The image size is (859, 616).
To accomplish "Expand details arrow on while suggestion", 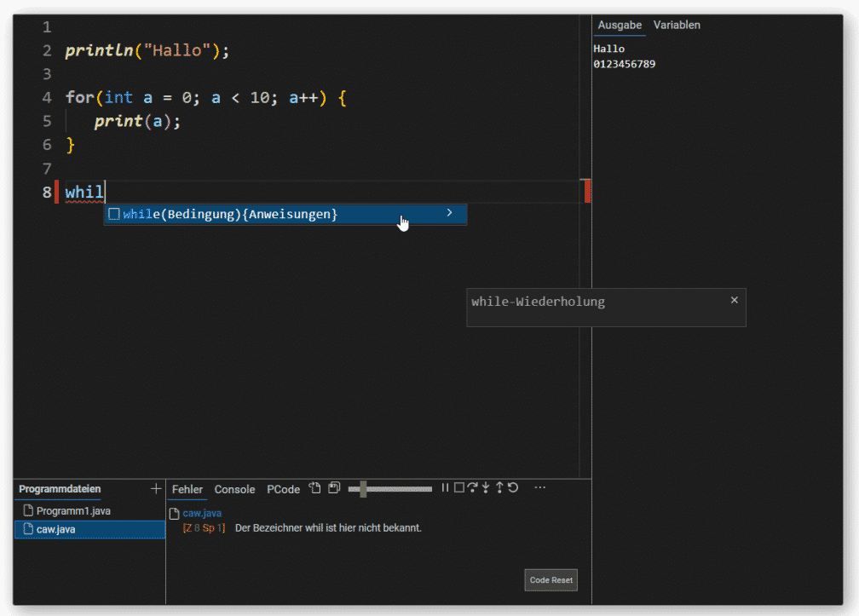I will point(449,213).
